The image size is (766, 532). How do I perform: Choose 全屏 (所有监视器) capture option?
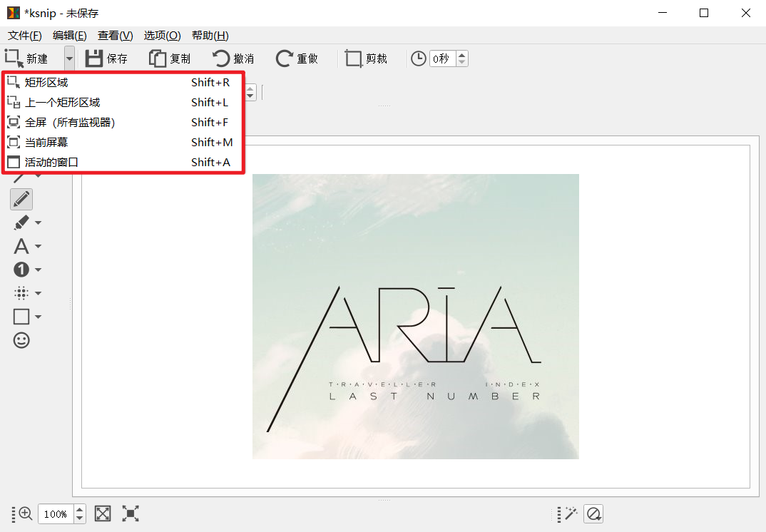[123, 123]
